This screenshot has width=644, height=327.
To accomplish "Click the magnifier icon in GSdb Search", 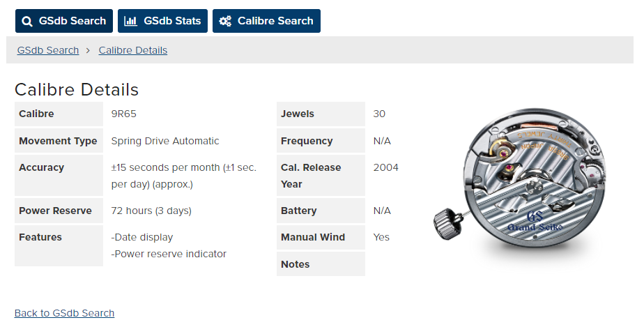I will click(27, 22).
